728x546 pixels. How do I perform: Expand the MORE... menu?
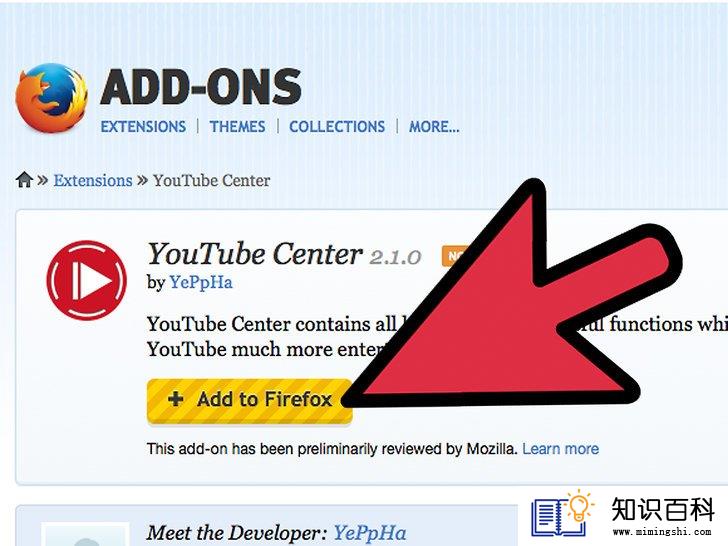(x=434, y=127)
